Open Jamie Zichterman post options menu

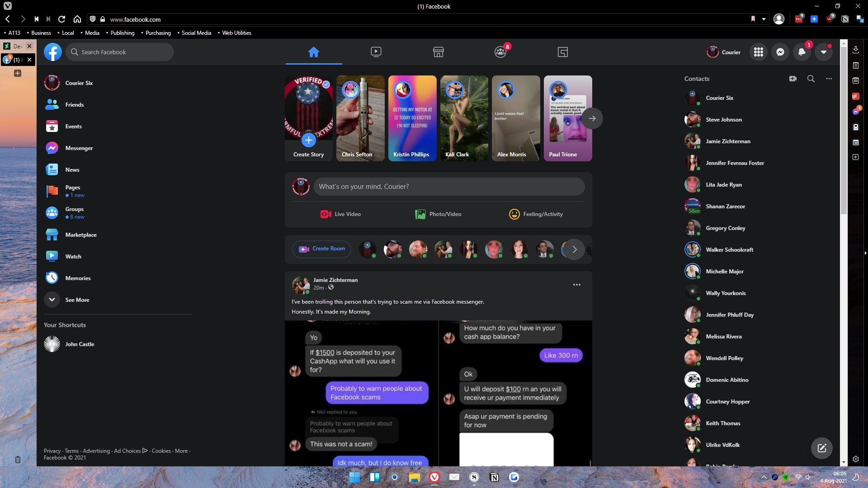pyautogui.click(x=577, y=285)
